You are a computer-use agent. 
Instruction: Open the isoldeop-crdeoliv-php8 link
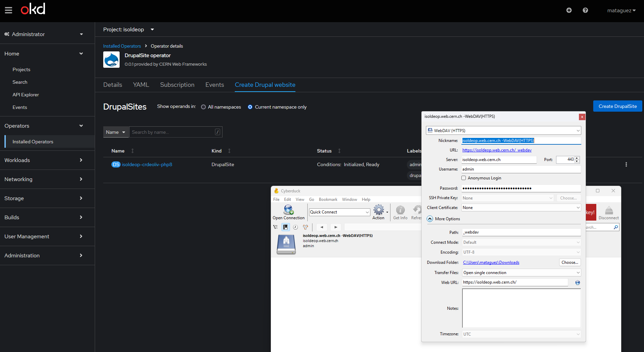(147, 164)
